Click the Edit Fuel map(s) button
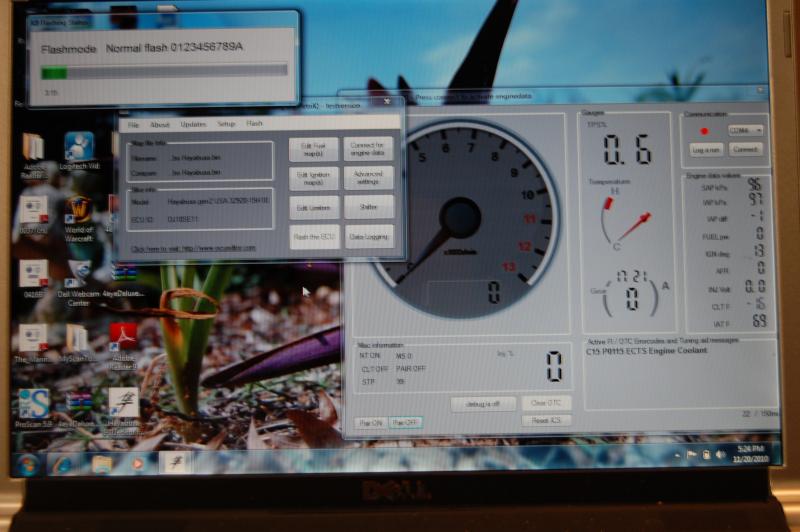 pos(313,149)
